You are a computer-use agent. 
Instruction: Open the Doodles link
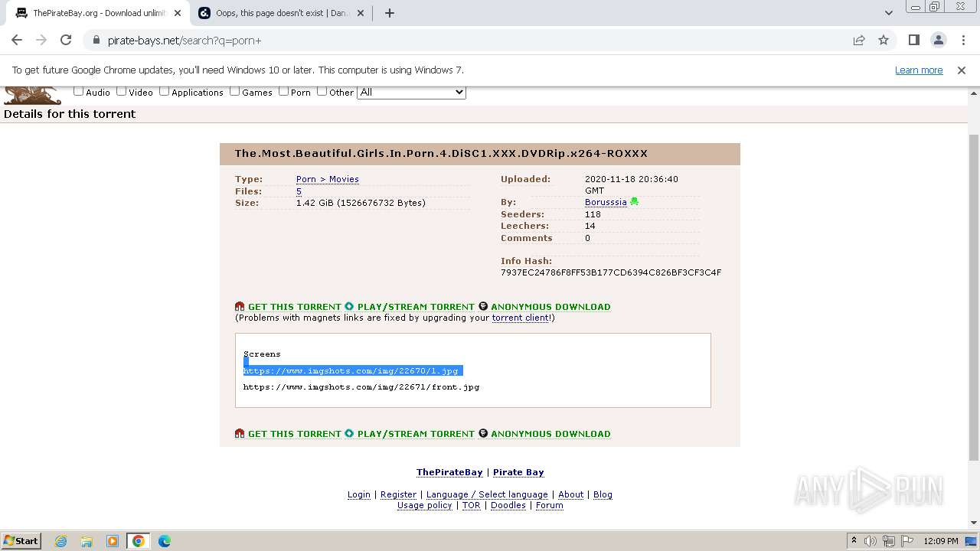508,505
